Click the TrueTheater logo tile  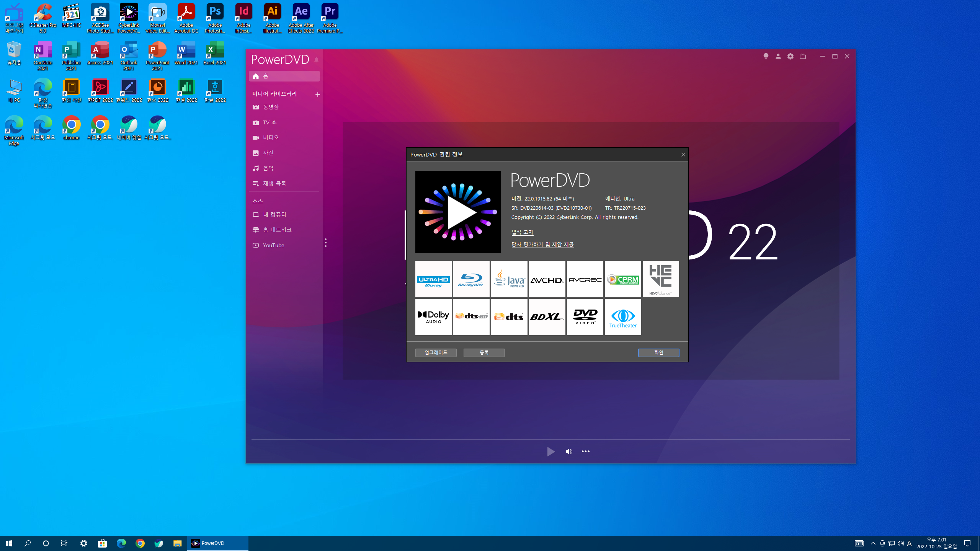[x=623, y=317]
